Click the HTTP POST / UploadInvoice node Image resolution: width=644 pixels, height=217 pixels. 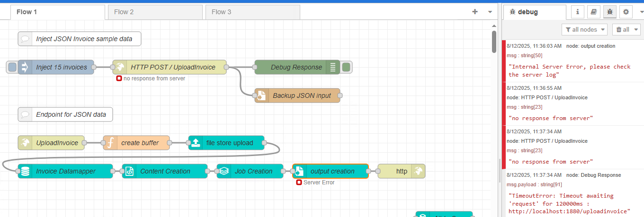click(172, 67)
